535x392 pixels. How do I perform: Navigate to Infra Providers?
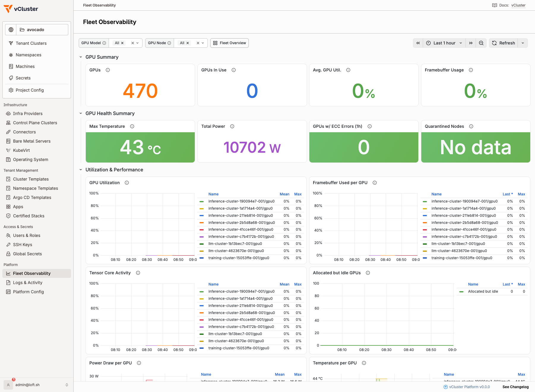tap(37, 114)
